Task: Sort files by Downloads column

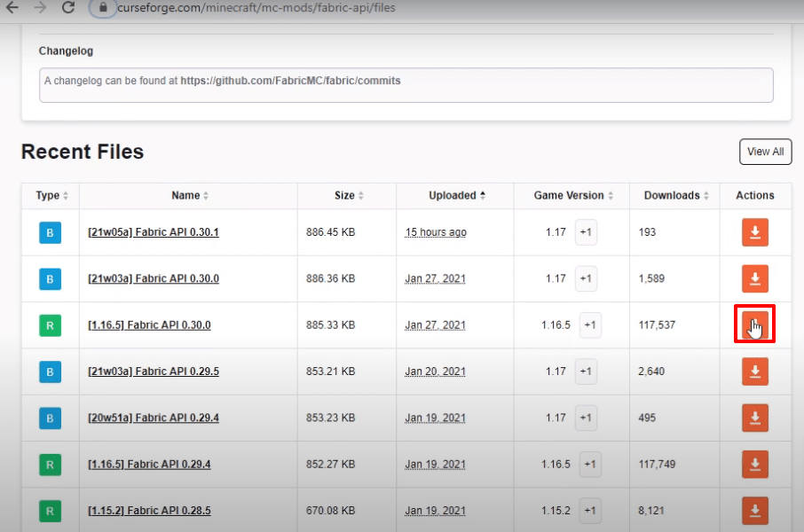Action: coord(676,195)
